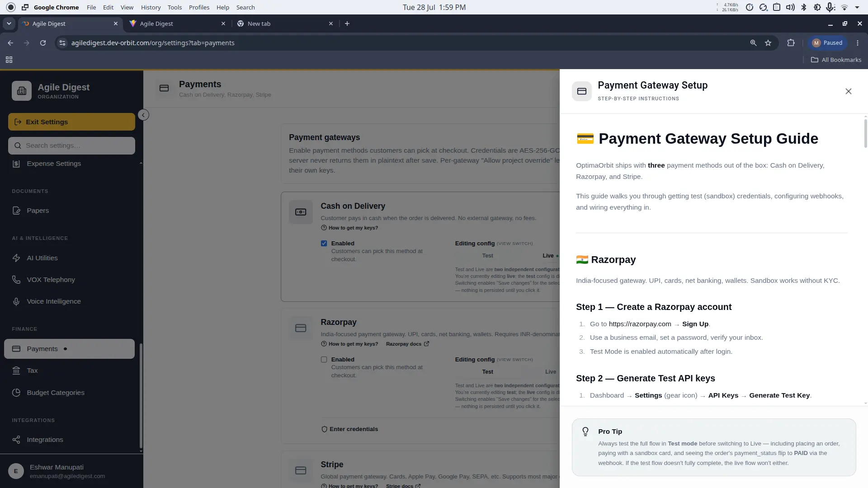Open Eshwar Manupati user profile

[x=71, y=471]
